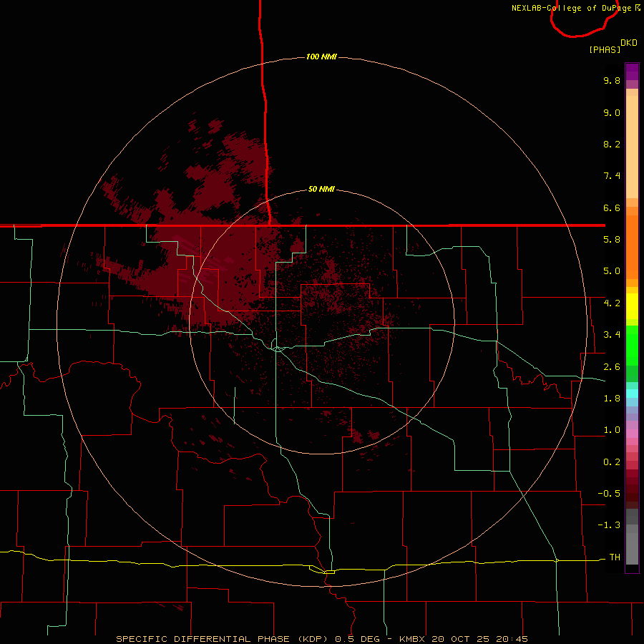The image size is (644, 644).
Task: Click the 20 OCT 25 date text
Action: point(462,639)
